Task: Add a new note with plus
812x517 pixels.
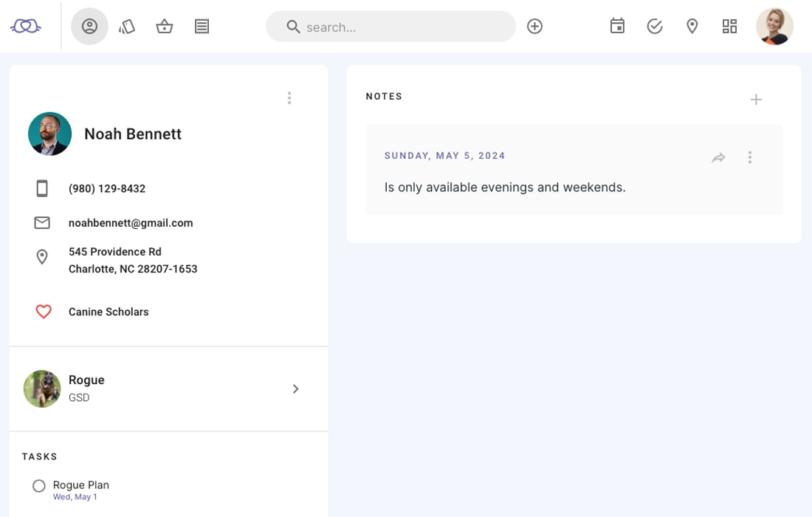Action: (756, 100)
